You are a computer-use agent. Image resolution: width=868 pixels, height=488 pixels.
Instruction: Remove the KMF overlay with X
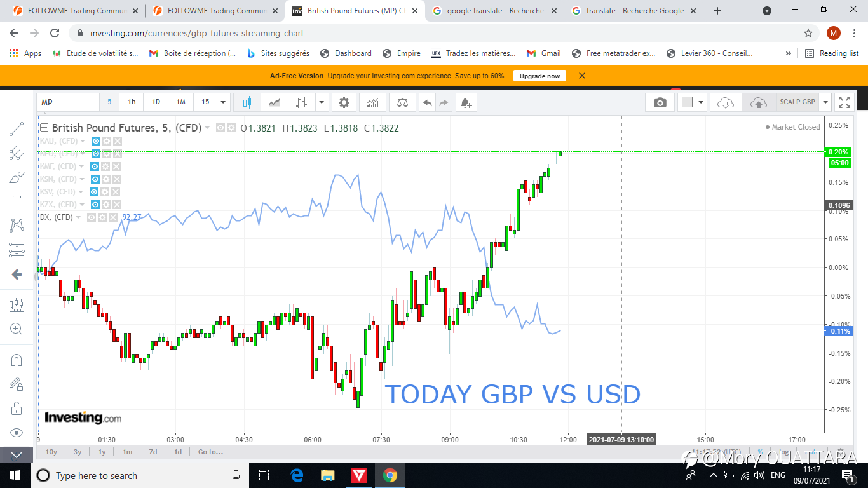tap(118, 166)
